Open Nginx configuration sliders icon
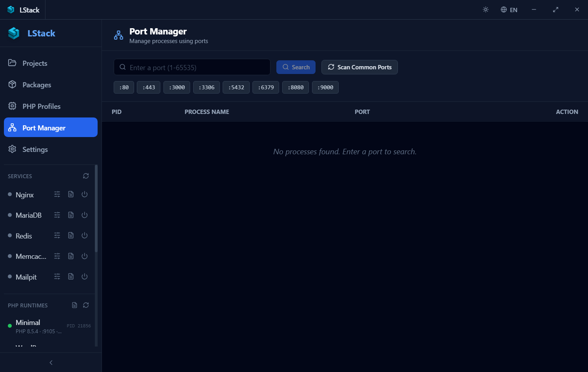 (57, 194)
